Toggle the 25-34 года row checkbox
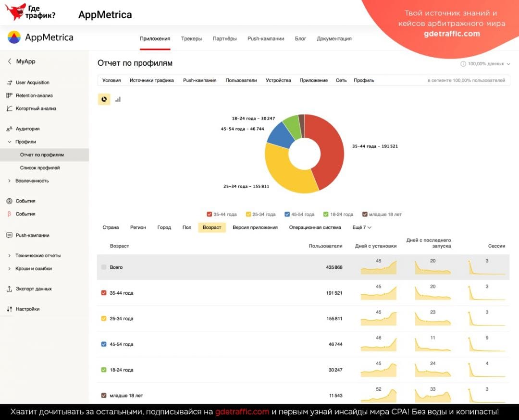Screen dimensions: 519x420 pyautogui.click(x=104, y=318)
